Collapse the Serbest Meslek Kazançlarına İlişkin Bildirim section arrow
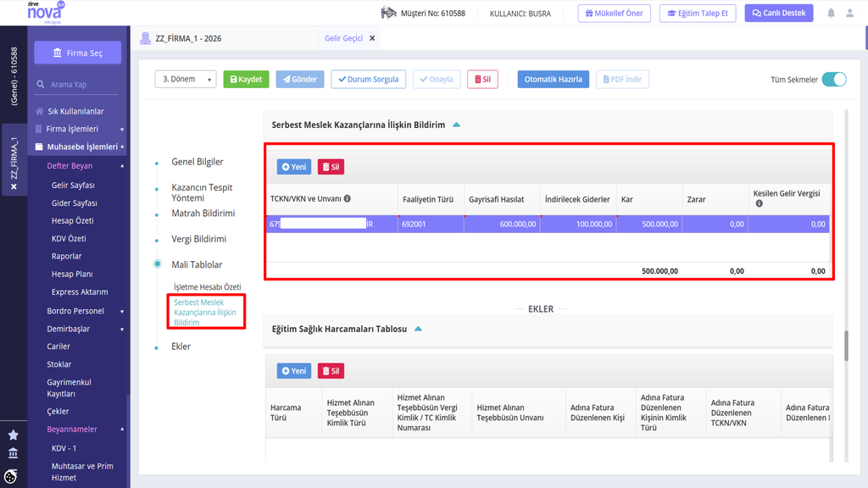This screenshot has width=868, height=488. coord(456,125)
